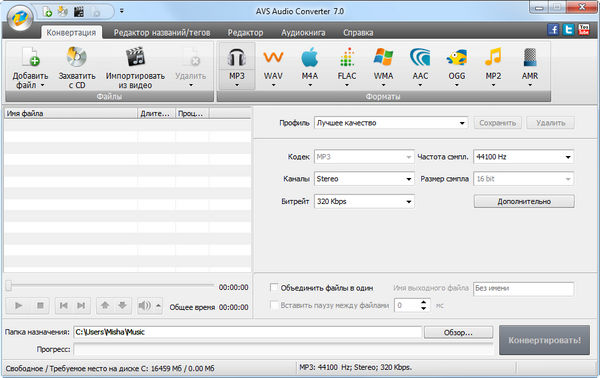Expand Добавить файл dropdown arrow
600x378 pixels.
click(x=42, y=85)
